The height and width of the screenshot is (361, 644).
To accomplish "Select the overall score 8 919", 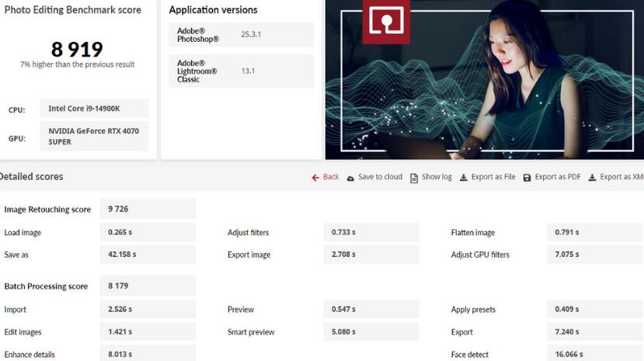I will pos(77,50).
